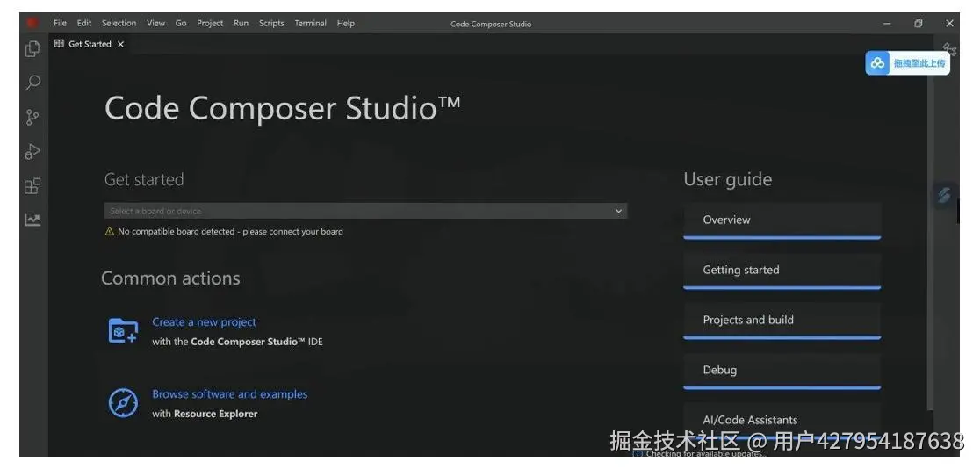Open the Getting started user guide button
This screenshot has height=469, width=980.
(782, 271)
